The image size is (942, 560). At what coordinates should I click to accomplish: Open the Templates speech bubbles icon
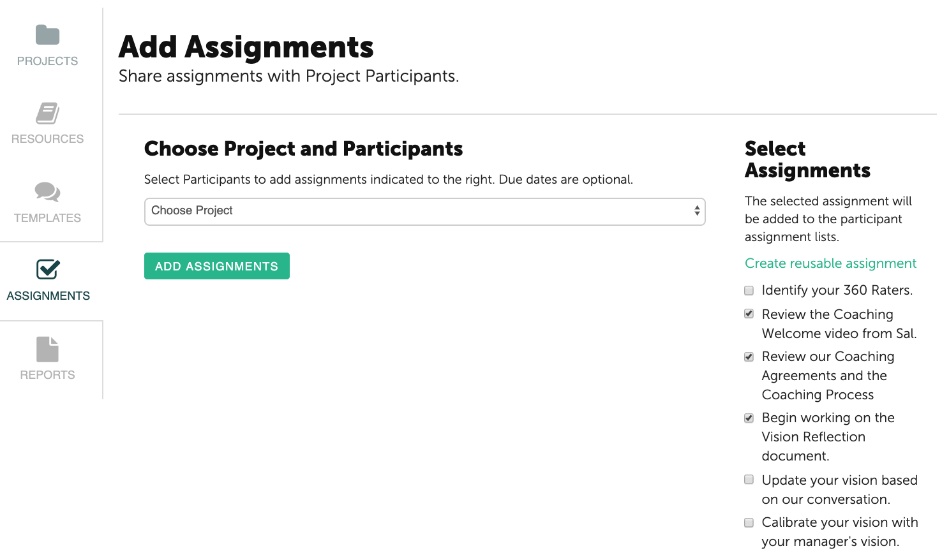pyautogui.click(x=47, y=191)
